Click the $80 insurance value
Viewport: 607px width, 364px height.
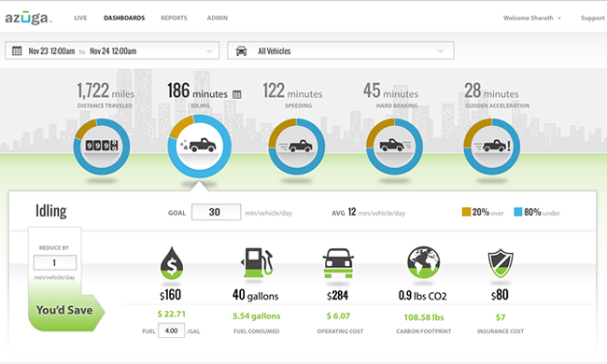click(x=500, y=295)
